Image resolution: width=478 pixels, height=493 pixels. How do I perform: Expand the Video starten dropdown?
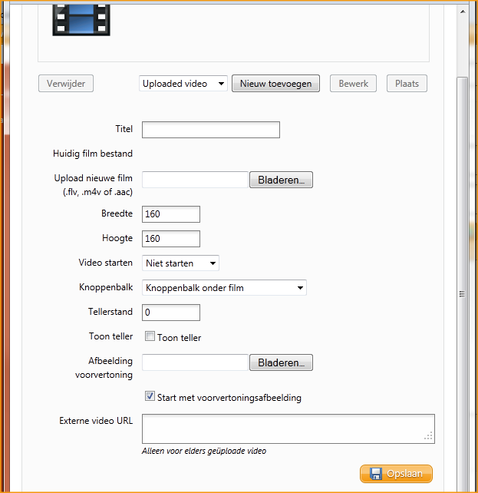coord(181,263)
